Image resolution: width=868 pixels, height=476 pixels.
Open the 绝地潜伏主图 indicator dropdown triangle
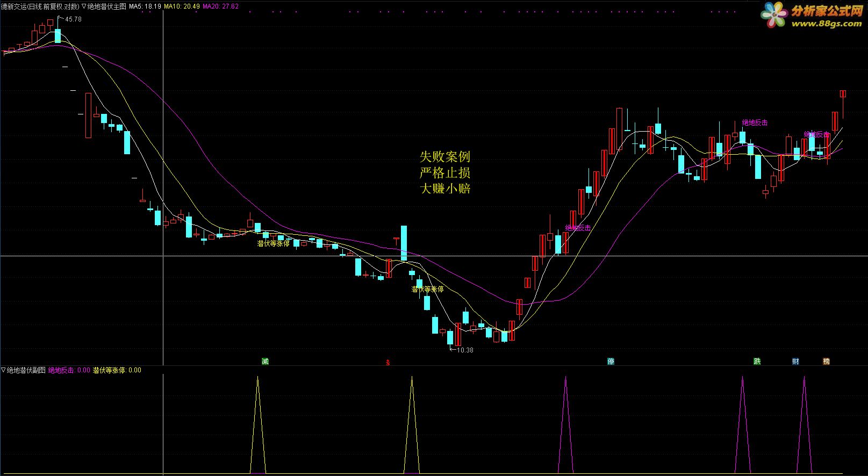(84, 6)
